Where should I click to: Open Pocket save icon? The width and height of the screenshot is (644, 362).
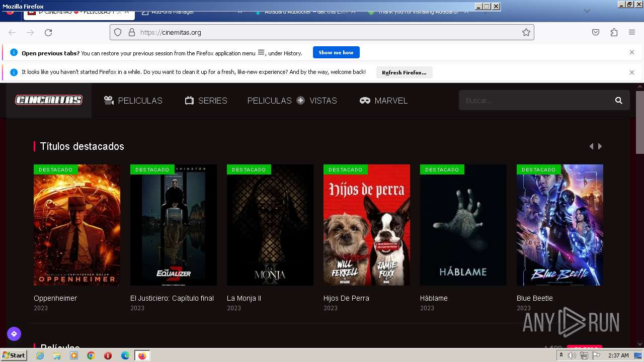[596, 32]
